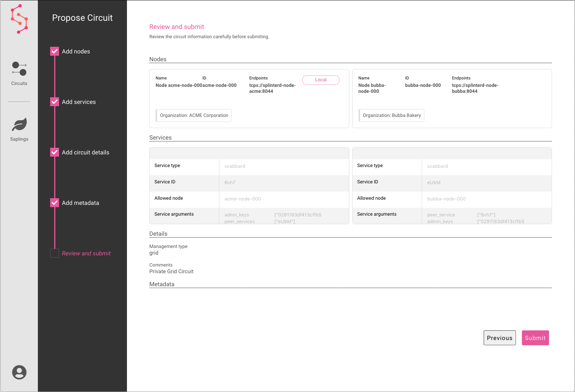Click the Previous button

tap(500, 338)
